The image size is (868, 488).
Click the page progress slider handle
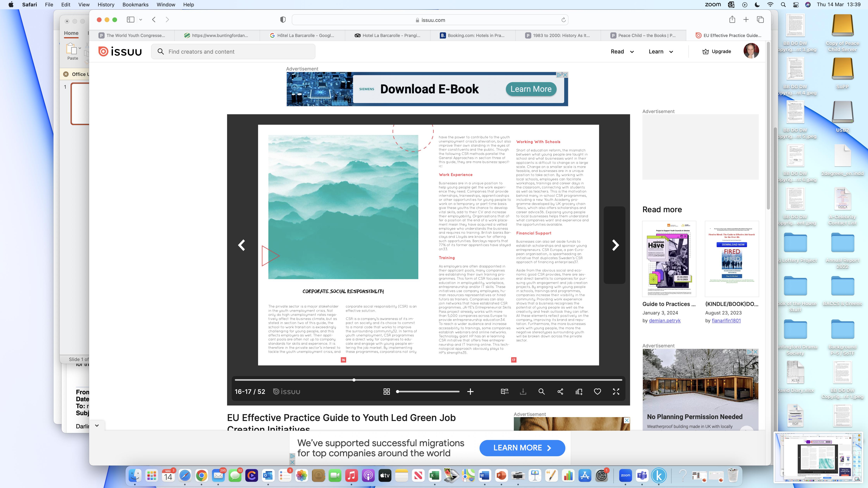point(354,380)
